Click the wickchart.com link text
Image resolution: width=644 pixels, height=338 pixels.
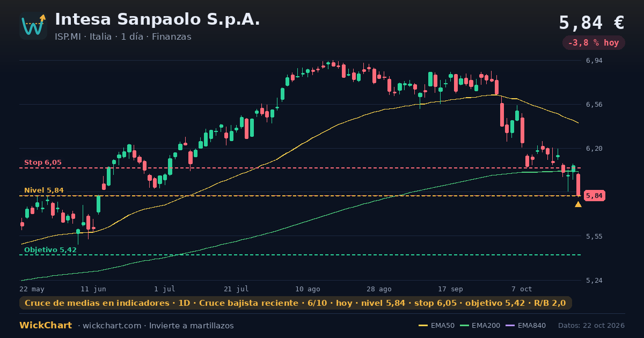[112, 326]
